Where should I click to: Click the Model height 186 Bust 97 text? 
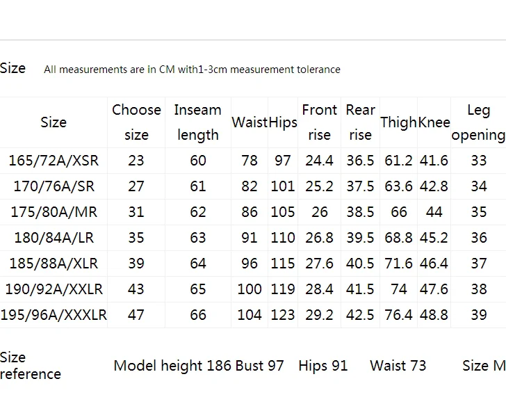(199, 366)
